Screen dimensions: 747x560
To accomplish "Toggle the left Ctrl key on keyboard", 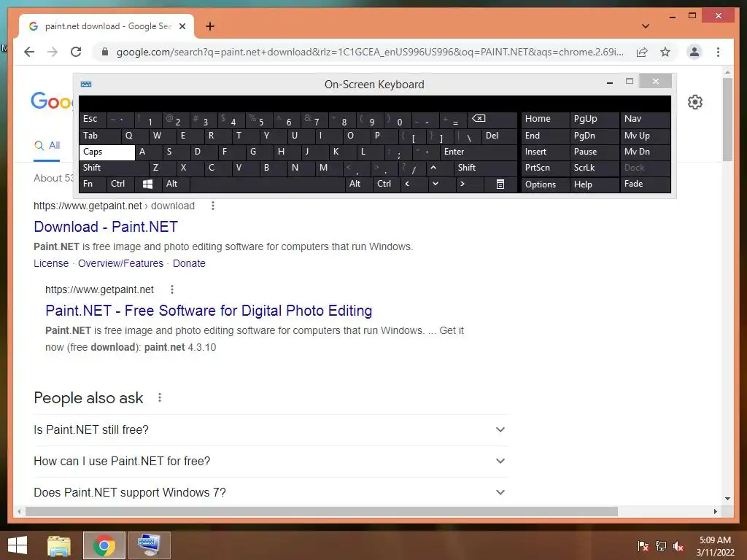I will click(x=120, y=184).
